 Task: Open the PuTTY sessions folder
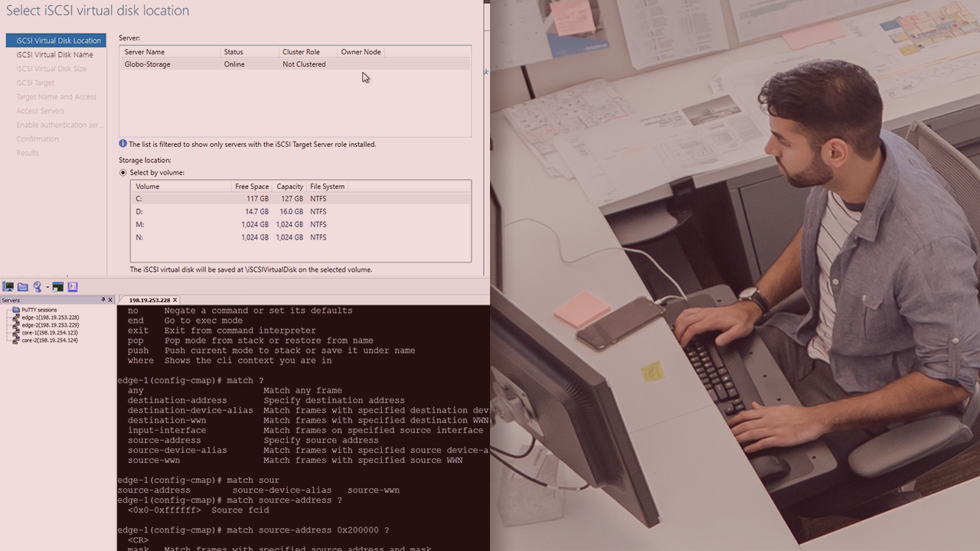coord(38,310)
